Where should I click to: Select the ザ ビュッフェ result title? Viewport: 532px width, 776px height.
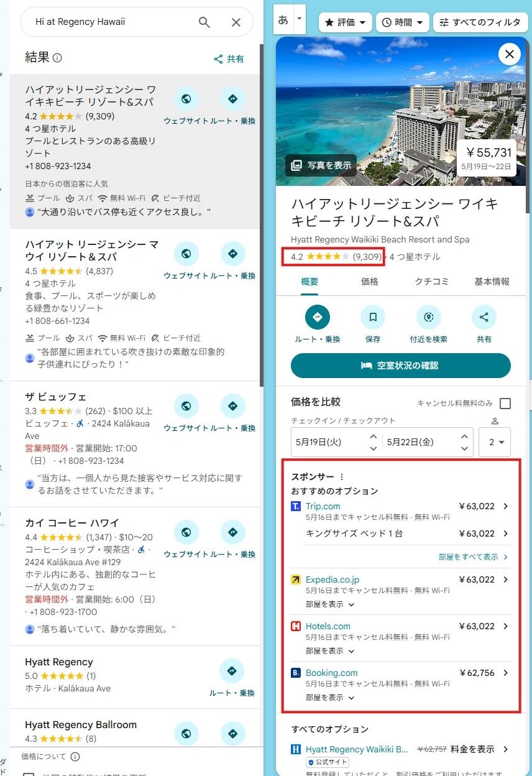(55, 397)
